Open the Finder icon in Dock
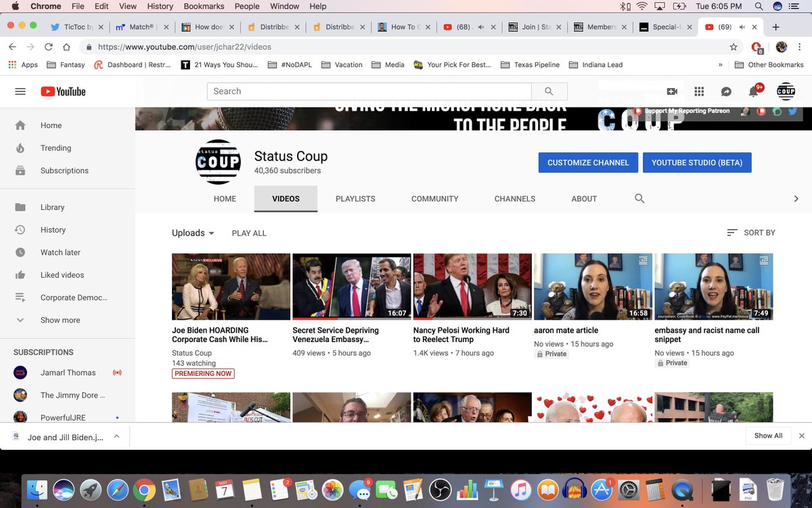The width and height of the screenshot is (812, 508). [37, 490]
